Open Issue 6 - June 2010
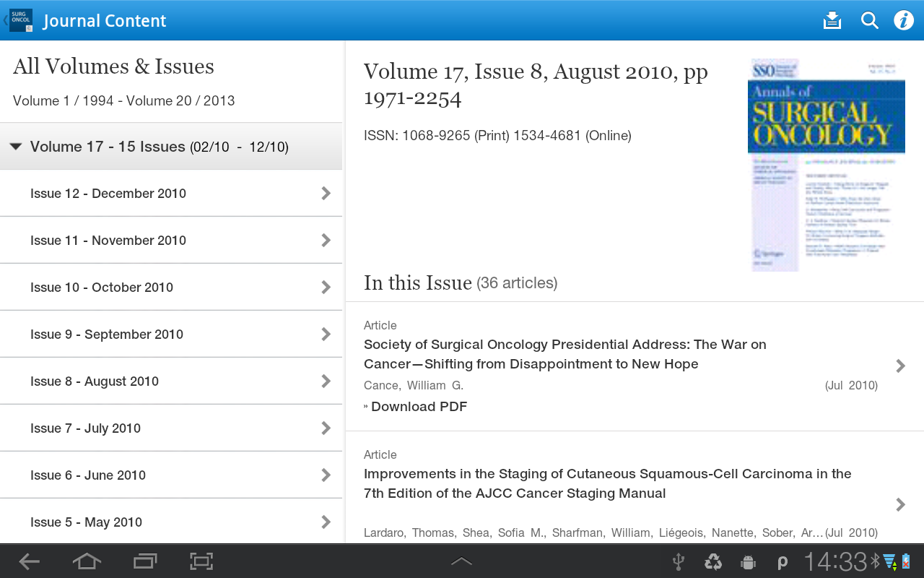 click(x=171, y=475)
